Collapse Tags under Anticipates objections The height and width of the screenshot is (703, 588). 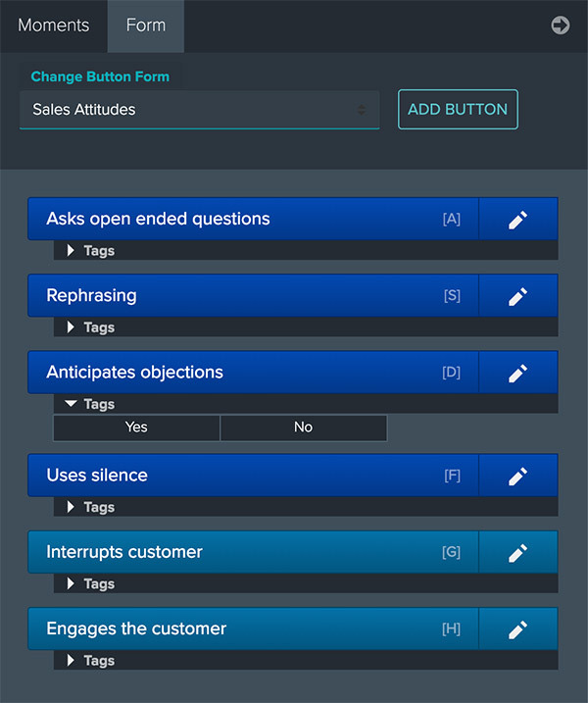91,404
